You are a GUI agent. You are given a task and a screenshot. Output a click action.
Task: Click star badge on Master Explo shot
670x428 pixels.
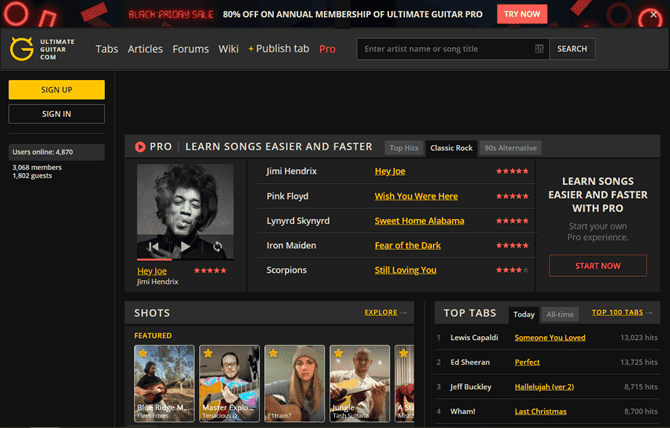coord(208,353)
